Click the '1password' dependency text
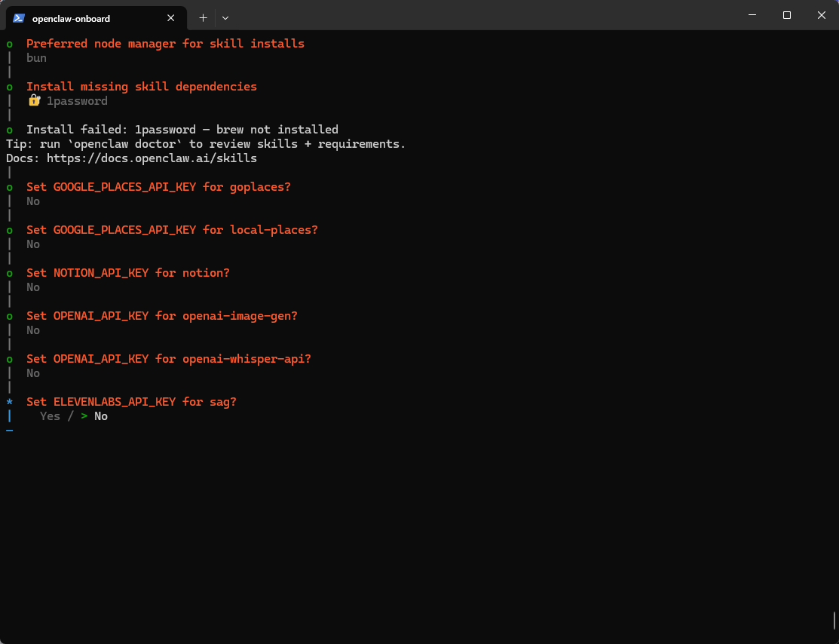Viewport: 839px width, 644px height. pos(77,101)
